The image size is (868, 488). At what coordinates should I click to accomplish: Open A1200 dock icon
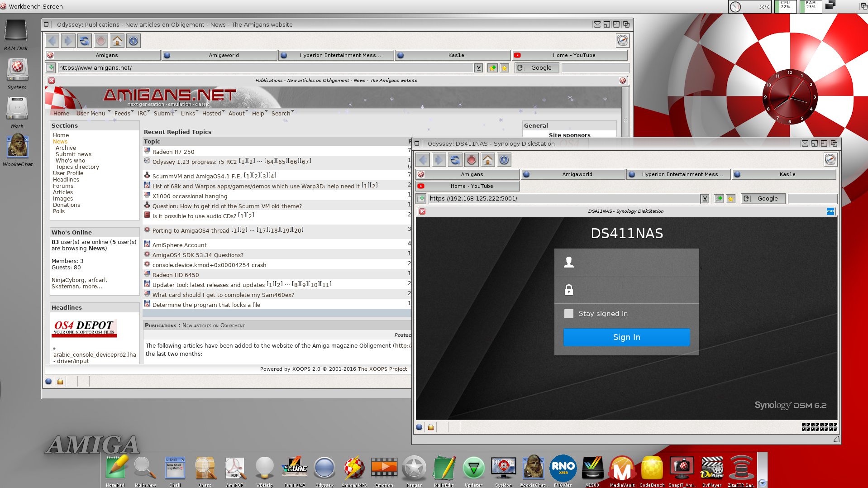[592, 469]
